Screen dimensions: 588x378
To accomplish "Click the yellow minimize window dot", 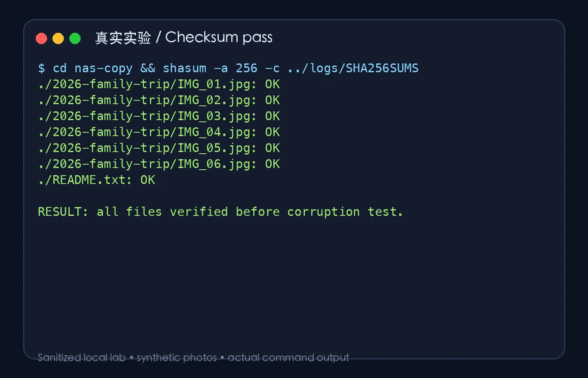I will pos(58,39).
